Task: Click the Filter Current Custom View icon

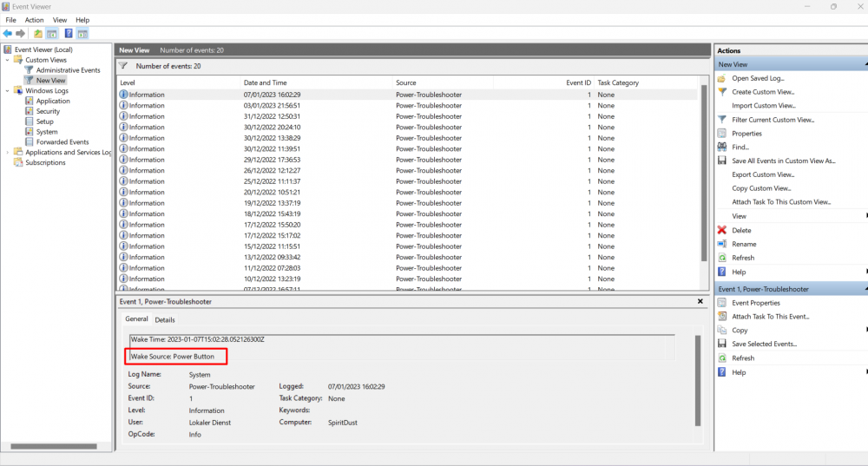Action: 722,120
